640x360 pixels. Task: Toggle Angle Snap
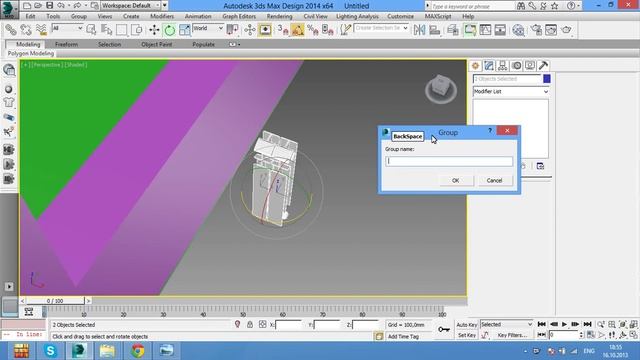tap(298, 30)
